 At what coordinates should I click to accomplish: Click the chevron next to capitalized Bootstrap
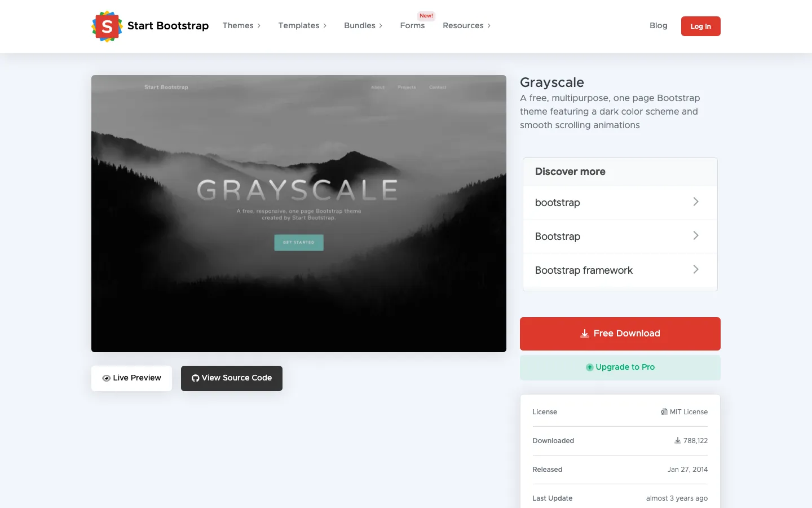(696, 236)
